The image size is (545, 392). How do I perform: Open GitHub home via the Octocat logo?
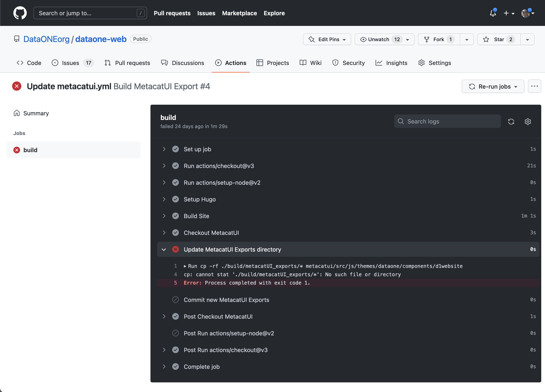(20, 13)
